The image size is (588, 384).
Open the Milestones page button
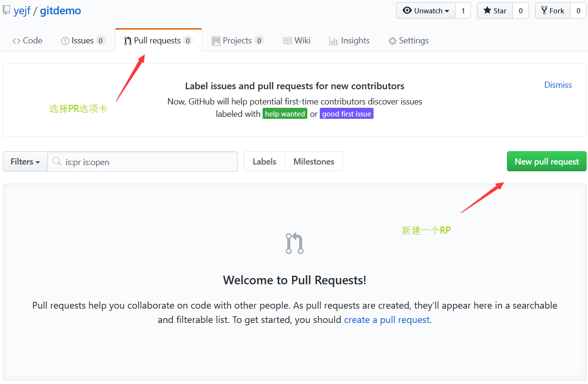point(314,162)
